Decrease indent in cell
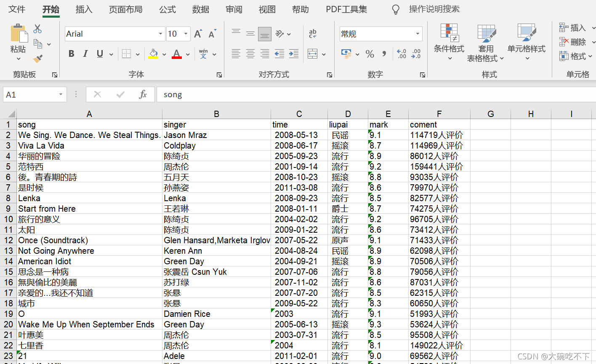 [279, 54]
